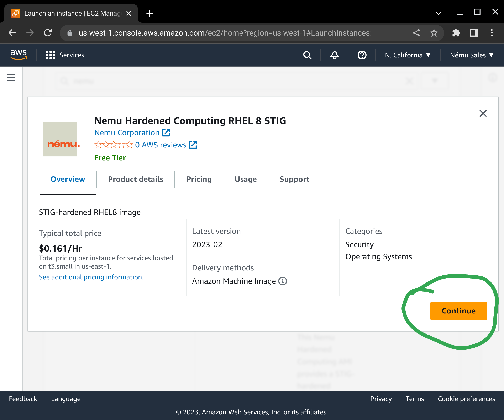This screenshot has height=420, width=504.
Task: Switch to the Product details tab
Action: 136,179
